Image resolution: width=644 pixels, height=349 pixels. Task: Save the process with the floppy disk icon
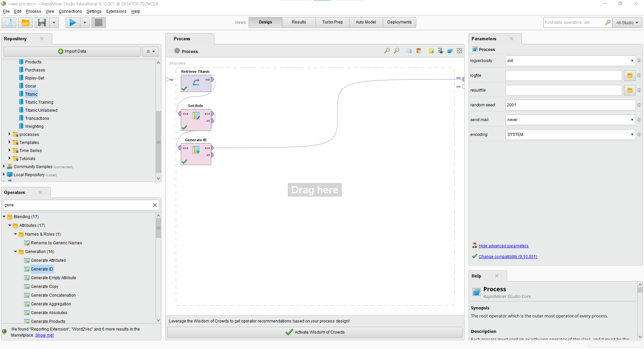pos(42,22)
